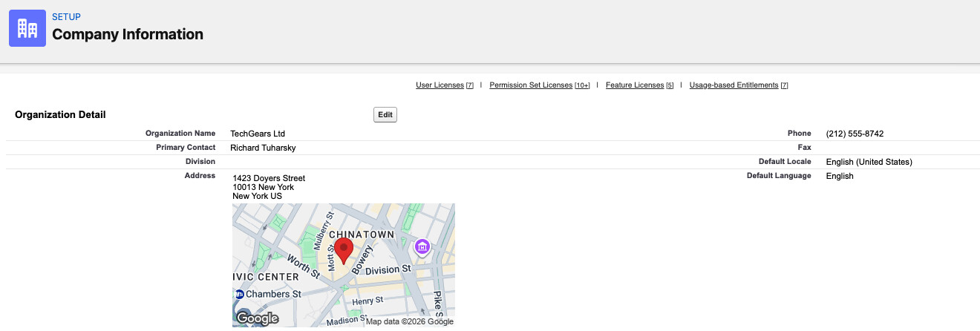The height and width of the screenshot is (331, 980).
Task: Click the Default Language value English
Action: (840, 176)
